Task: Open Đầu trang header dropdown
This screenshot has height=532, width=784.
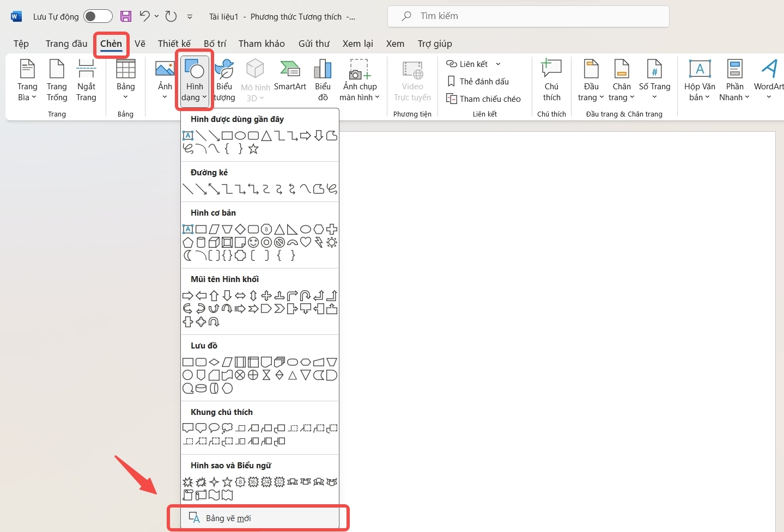Action: click(x=591, y=81)
